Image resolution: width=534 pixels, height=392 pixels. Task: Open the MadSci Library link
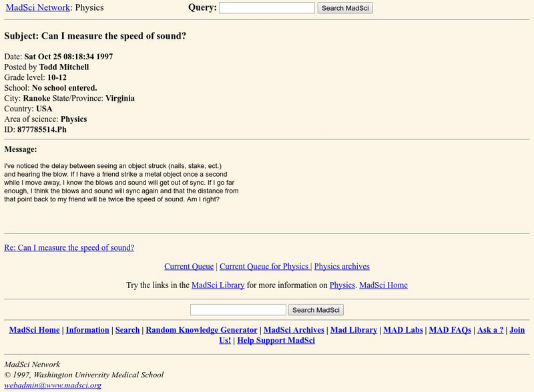218,285
